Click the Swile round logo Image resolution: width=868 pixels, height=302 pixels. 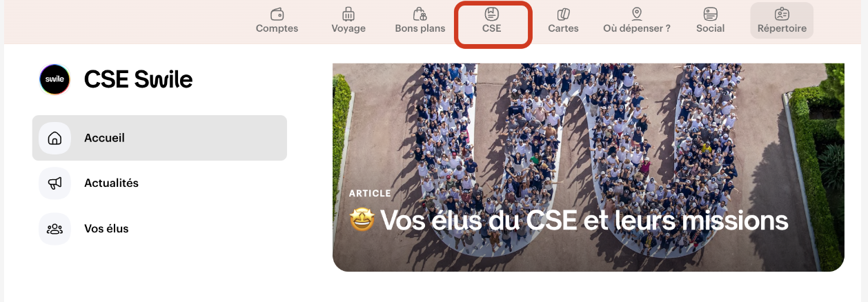[x=55, y=79]
